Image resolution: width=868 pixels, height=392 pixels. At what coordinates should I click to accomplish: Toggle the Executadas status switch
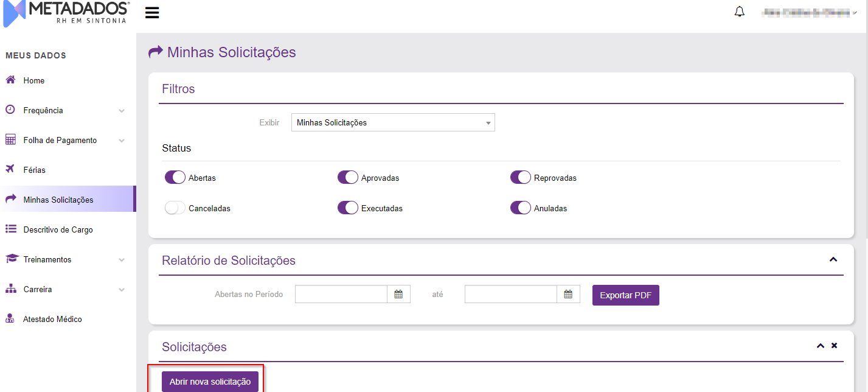[348, 208]
